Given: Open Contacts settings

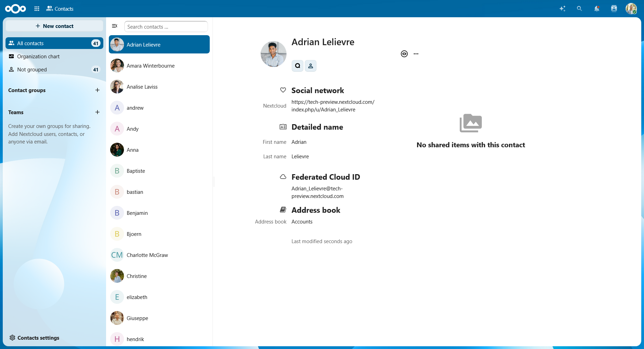Looking at the screenshot, I should [x=34, y=338].
